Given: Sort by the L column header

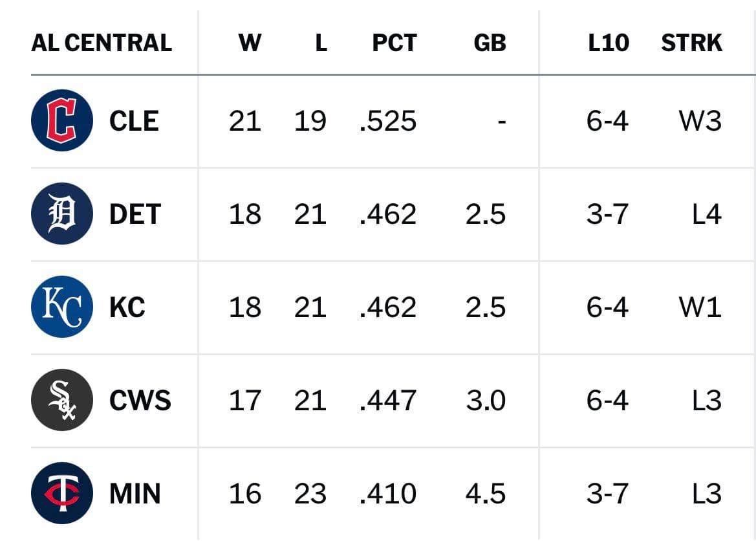Looking at the screenshot, I should pyautogui.click(x=321, y=43).
